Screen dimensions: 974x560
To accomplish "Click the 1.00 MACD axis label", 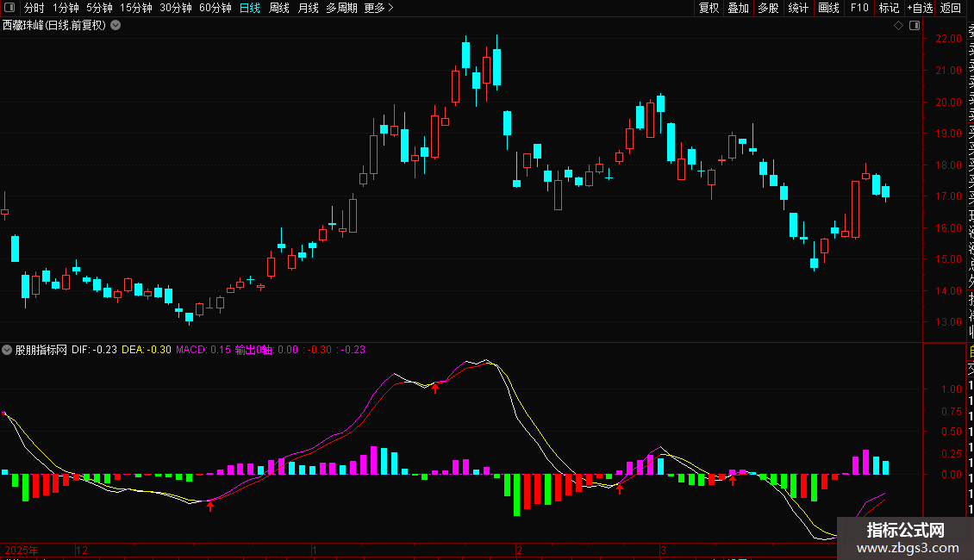I will click(x=952, y=389).
